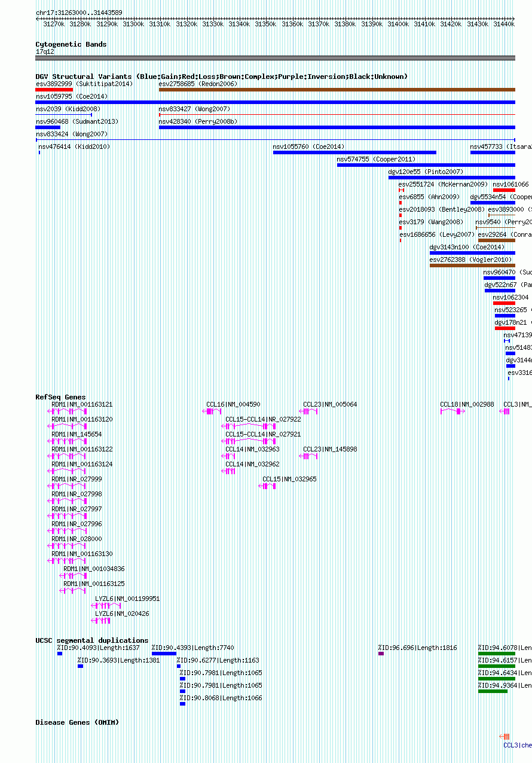Select variant dgv3143n100 (Coe2014) label

point(467,247)
